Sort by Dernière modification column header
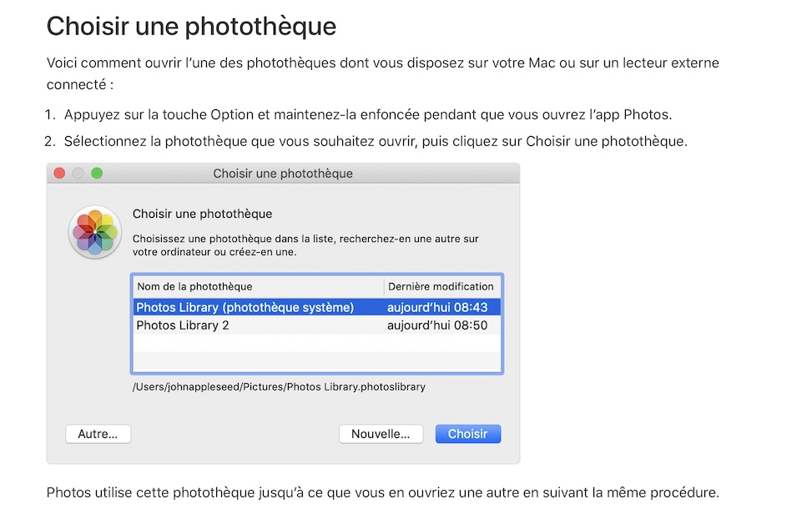This screenshot has width=812, height=519. tap(441, 286)
